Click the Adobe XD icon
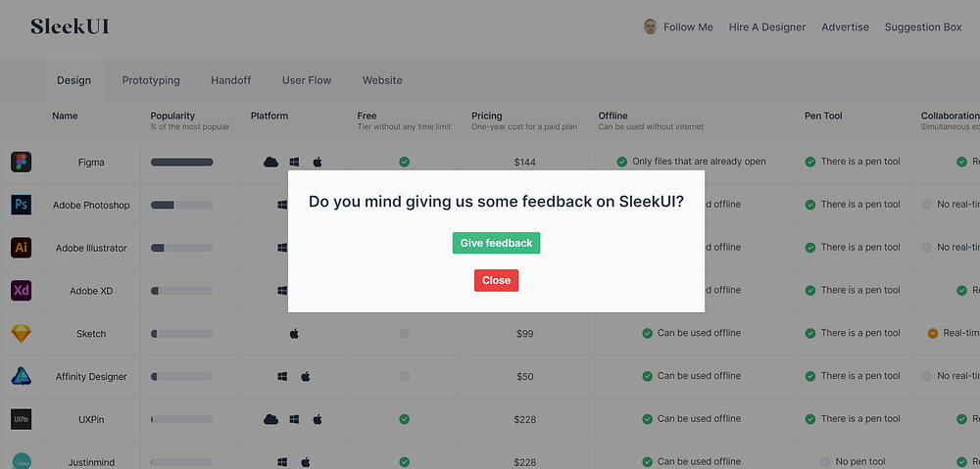Viewport: 980px width, 469px height. tap(22, 291)
